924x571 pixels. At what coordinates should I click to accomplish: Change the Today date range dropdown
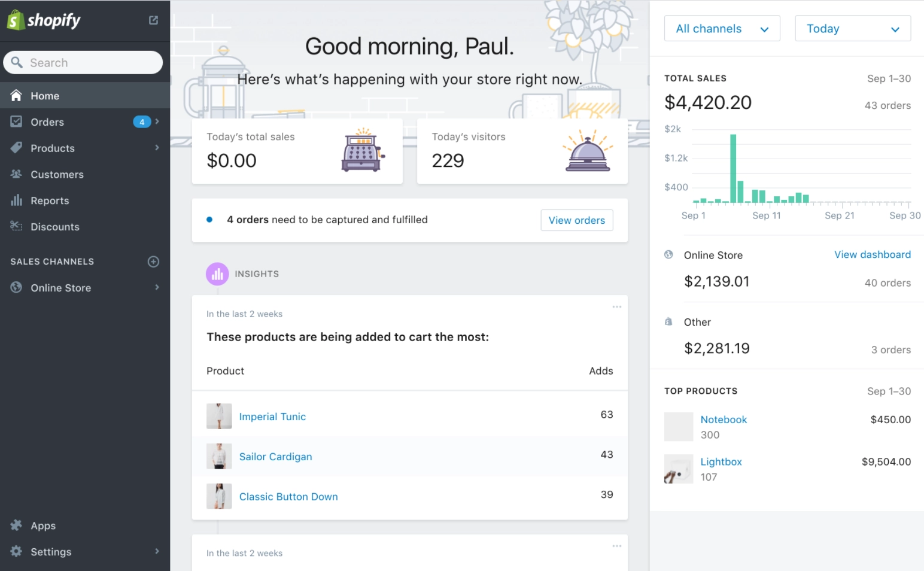coord(852,28)
